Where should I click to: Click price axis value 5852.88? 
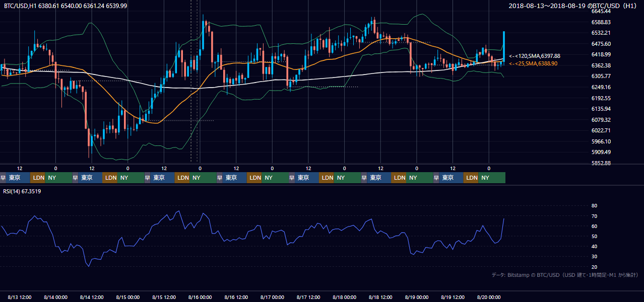[x=601, y=163]
